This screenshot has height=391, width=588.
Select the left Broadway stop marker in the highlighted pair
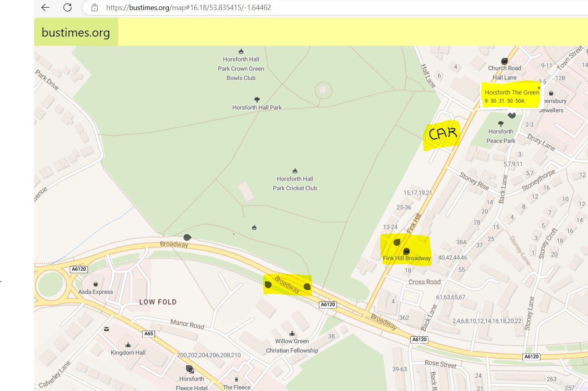pos(268,285)
